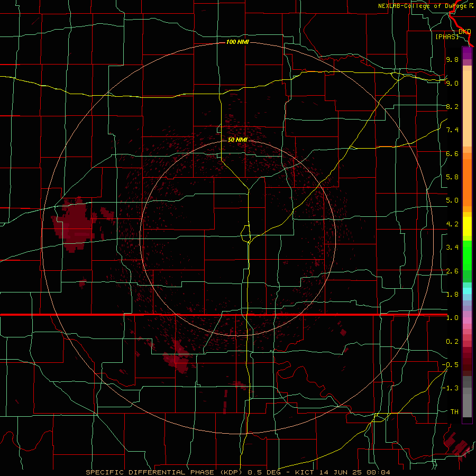
Task: Click the 0.2 scale label
Action: pos(452,342)
